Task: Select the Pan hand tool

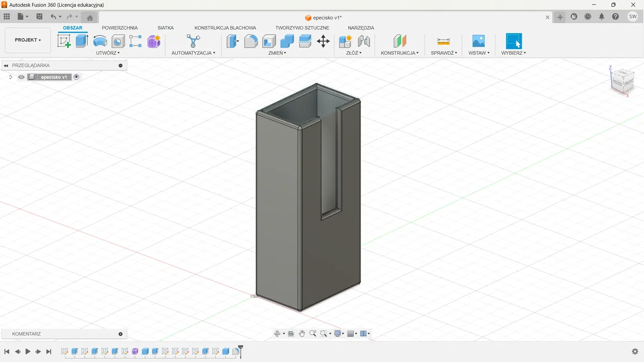Action: [302, 333]
